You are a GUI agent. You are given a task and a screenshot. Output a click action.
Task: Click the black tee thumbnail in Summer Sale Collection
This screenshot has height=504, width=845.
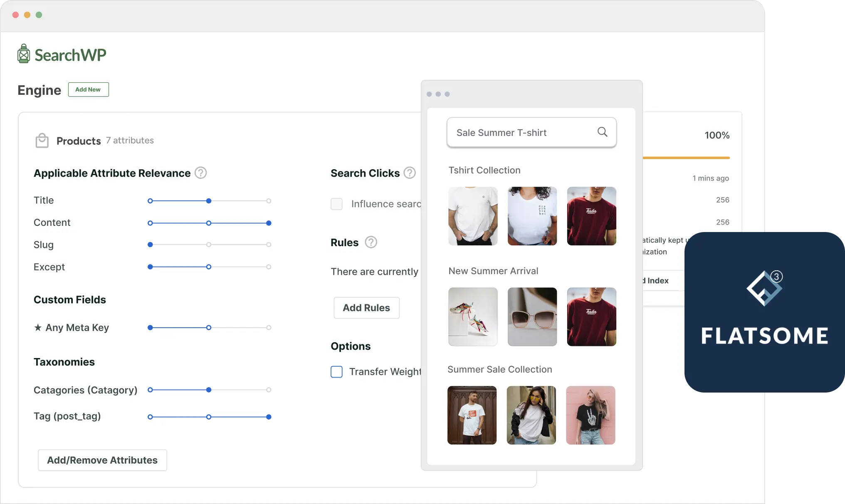pos(591,415)
